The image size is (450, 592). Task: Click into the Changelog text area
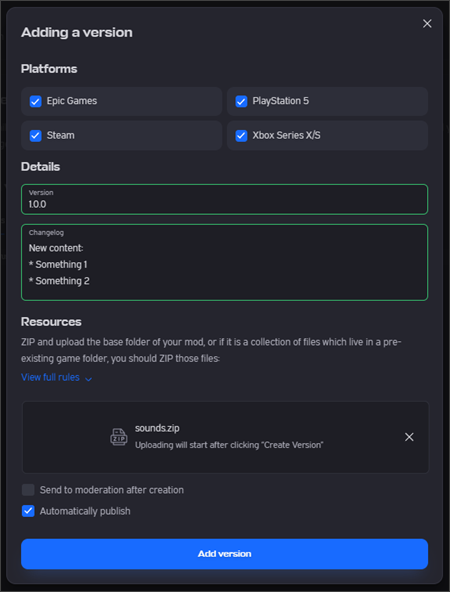pyautogui.click(x=224, y=262)
